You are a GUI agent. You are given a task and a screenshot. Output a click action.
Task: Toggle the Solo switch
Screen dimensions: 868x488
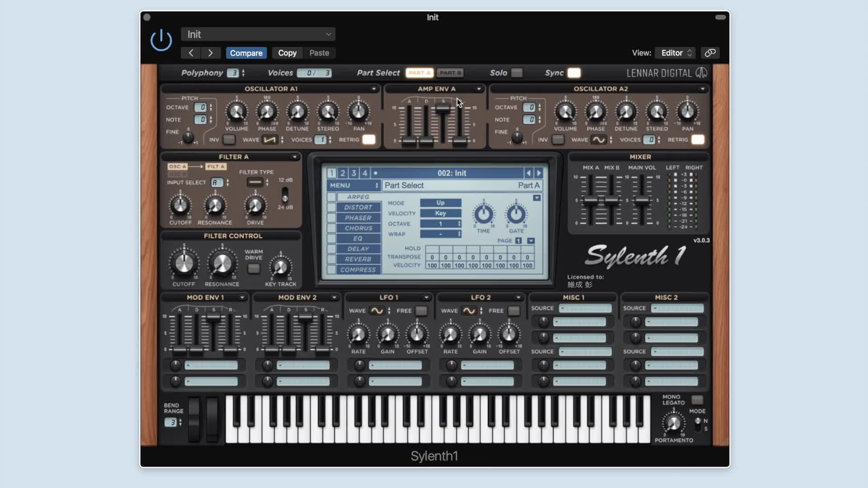517,73
